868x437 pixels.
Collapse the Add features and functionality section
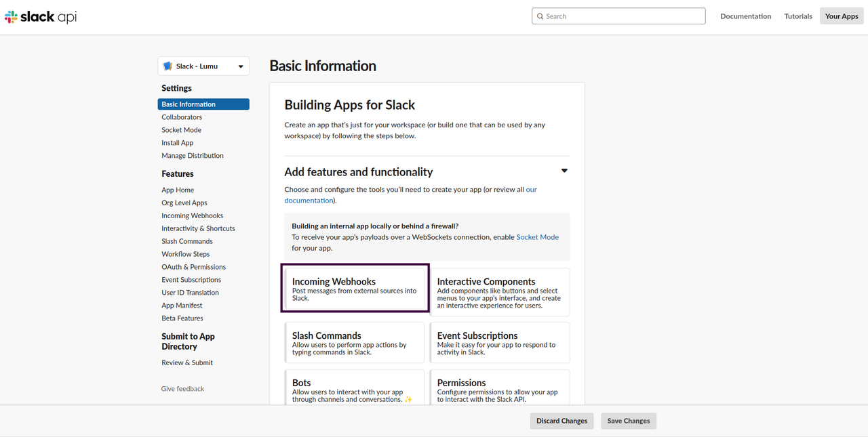pyautogui.click(x=564, y=171)
